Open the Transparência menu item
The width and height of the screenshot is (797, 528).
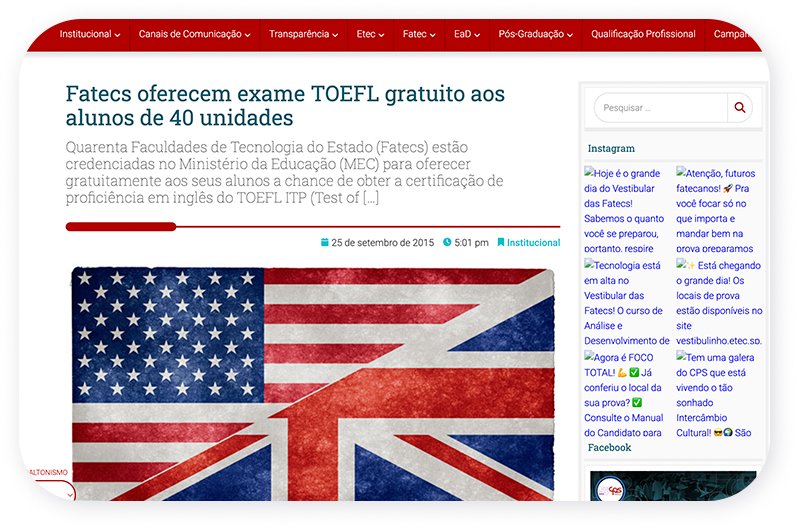point(299,34)
